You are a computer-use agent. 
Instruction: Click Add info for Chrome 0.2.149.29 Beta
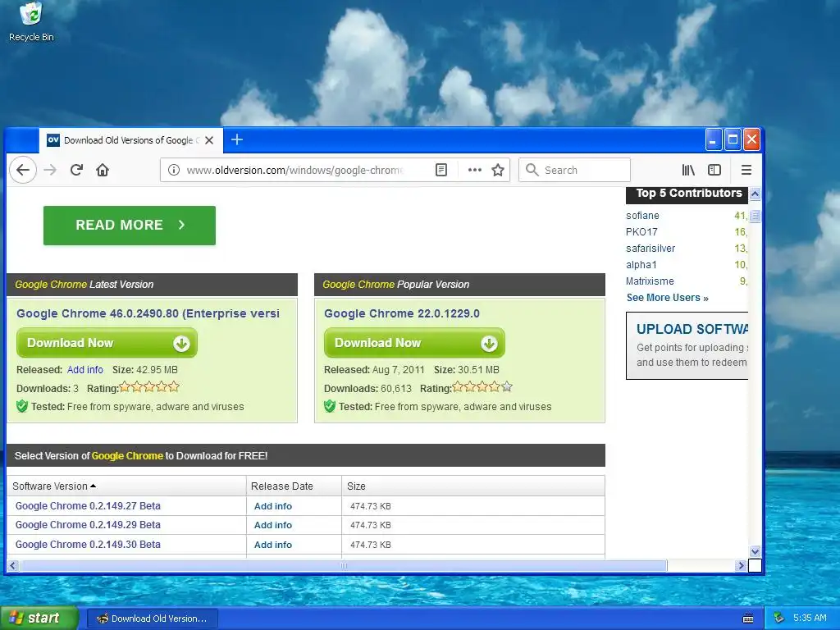point(272,525)
